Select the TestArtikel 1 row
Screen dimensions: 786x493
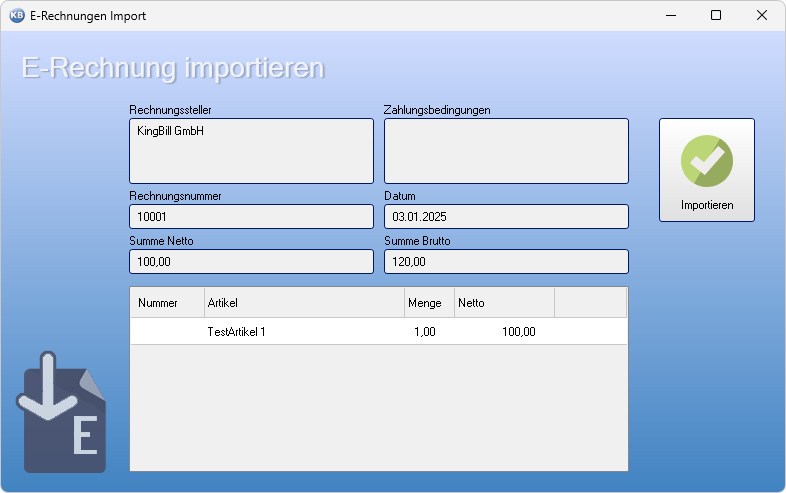378,332
